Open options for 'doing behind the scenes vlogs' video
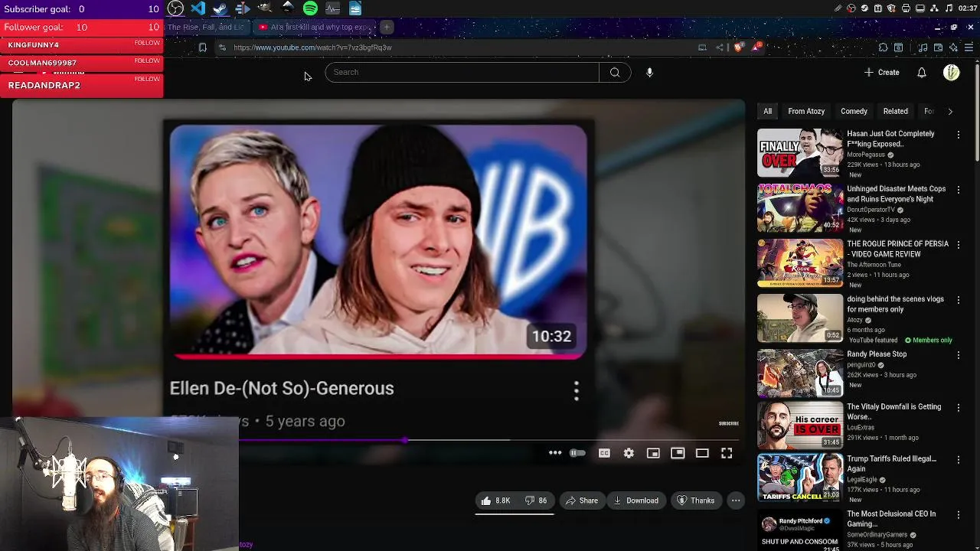This screenshot has width=980, height=551. coord(959,300)
